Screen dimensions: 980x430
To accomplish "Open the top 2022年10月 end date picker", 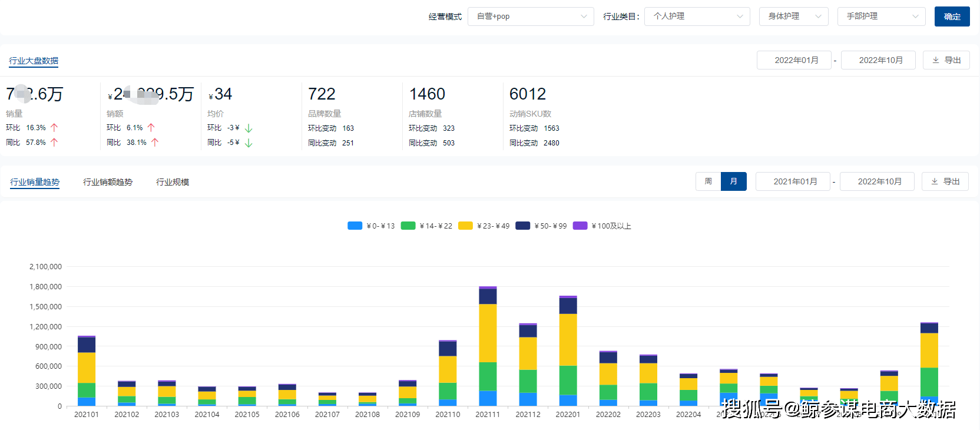I will pyautogui.click(x=878, y=60).
